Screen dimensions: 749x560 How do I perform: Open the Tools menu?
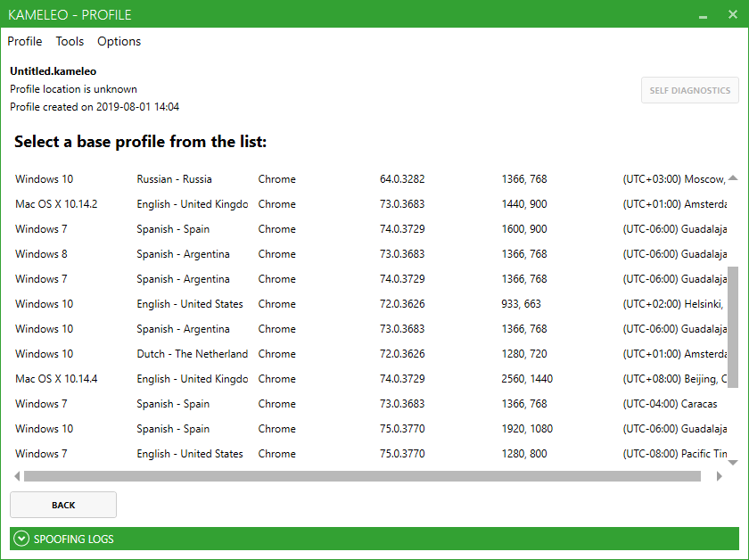[70, 42]
